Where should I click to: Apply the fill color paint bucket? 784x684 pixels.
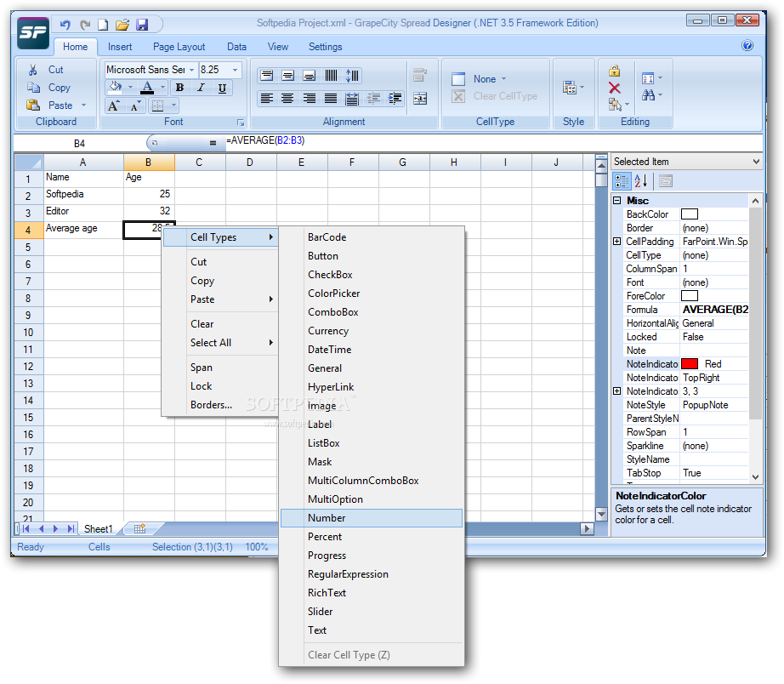(x=116, y=88)
